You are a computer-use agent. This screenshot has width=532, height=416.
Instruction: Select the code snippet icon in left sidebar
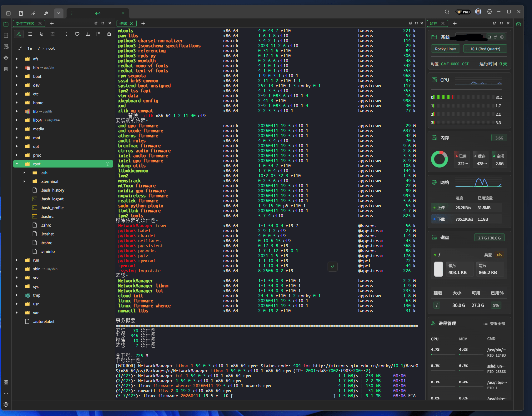click(6, 35)
